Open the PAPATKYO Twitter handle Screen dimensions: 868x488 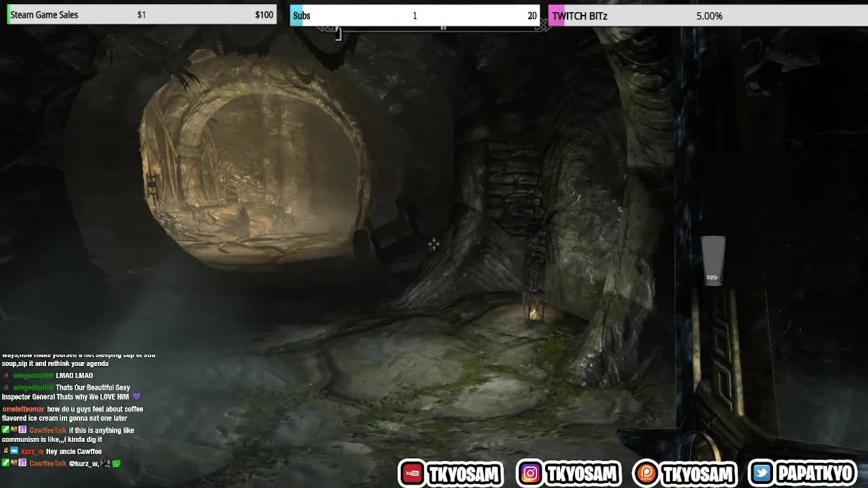pyautogui.click(x=814, y=474)
